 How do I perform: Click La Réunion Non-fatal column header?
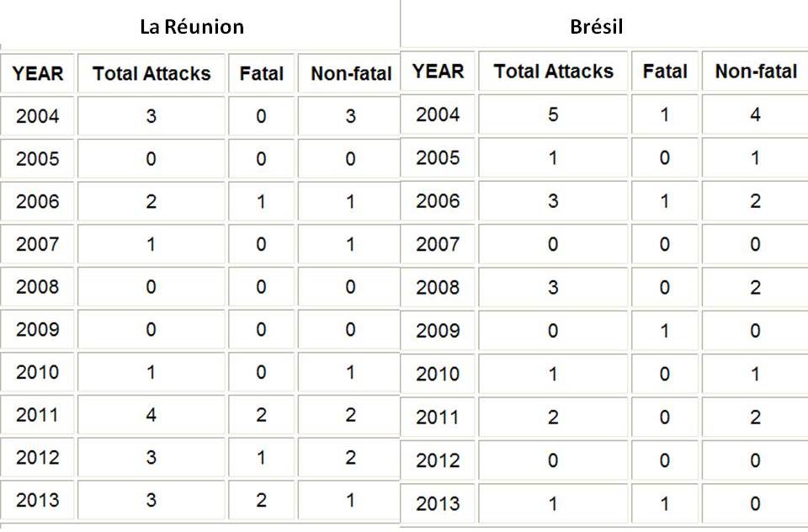[351, 73]
